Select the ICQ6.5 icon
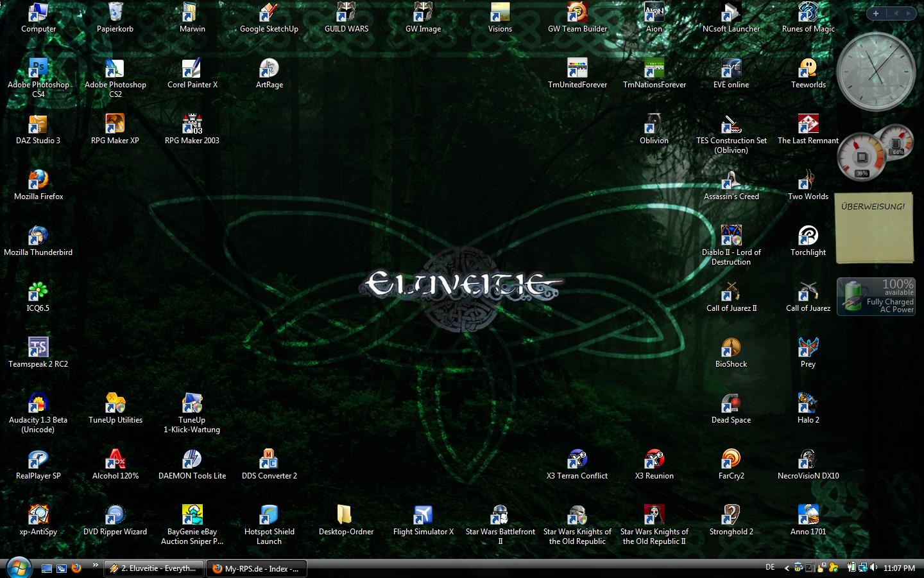Screen dimensions: 924x578 click(38, 297)
